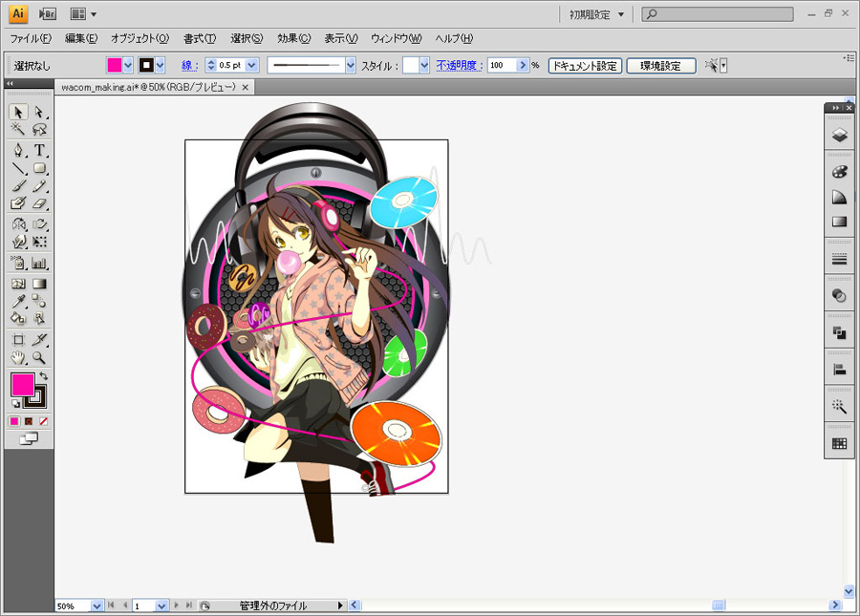Switch to the wacom_making.ai document tab
Viewport: 860px width, 616px height.
tap(149, 87)
